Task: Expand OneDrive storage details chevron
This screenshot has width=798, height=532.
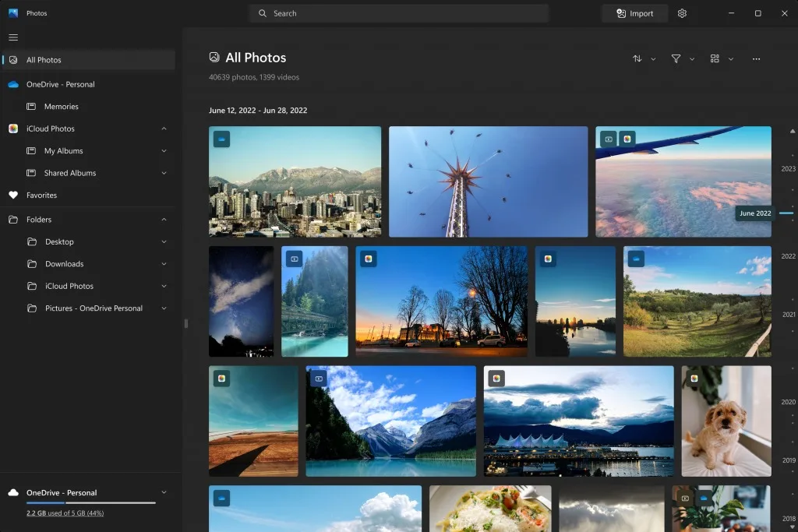Action: coord(164,492)
